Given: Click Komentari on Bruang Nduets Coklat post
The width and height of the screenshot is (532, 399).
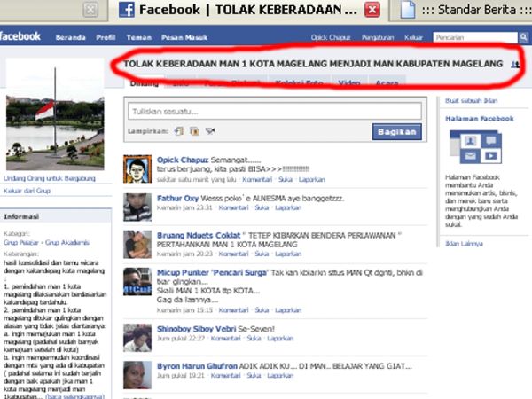Looking at the screenshot, I should (x=233, y=254).
